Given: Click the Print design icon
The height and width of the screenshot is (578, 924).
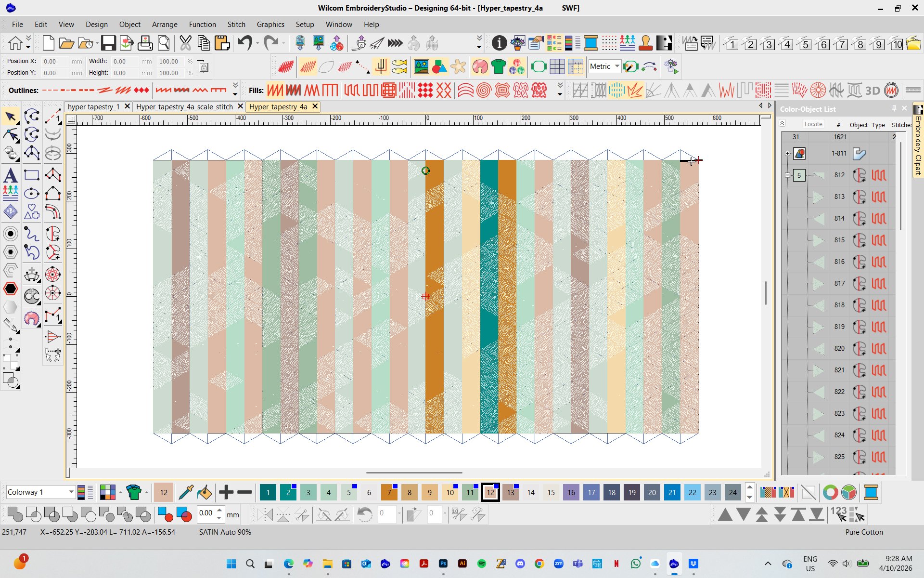Looking at the screenshot, I should pyautogui.click(x=145, y=43).
